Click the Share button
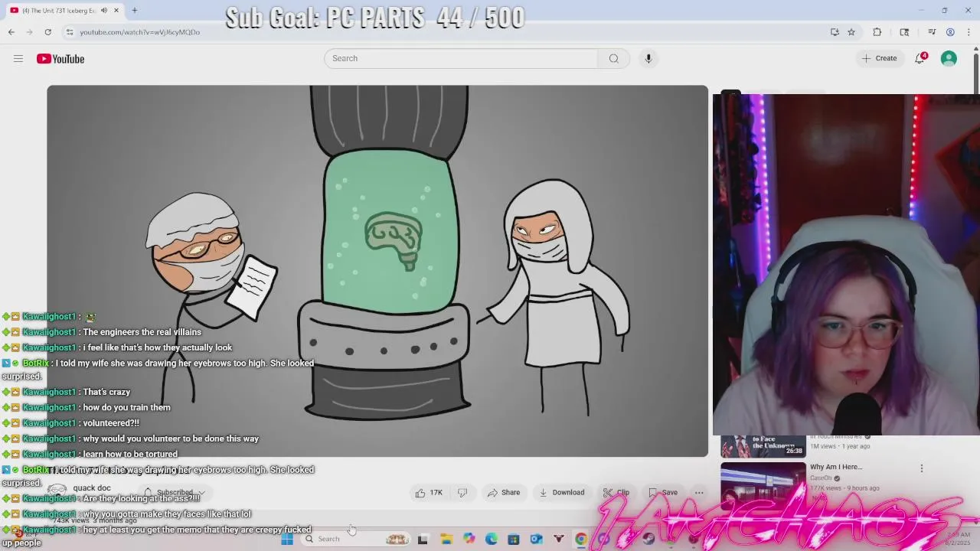The width and height of the screenshot is (980, 551). pyautogui.click(x=504, y=493)
